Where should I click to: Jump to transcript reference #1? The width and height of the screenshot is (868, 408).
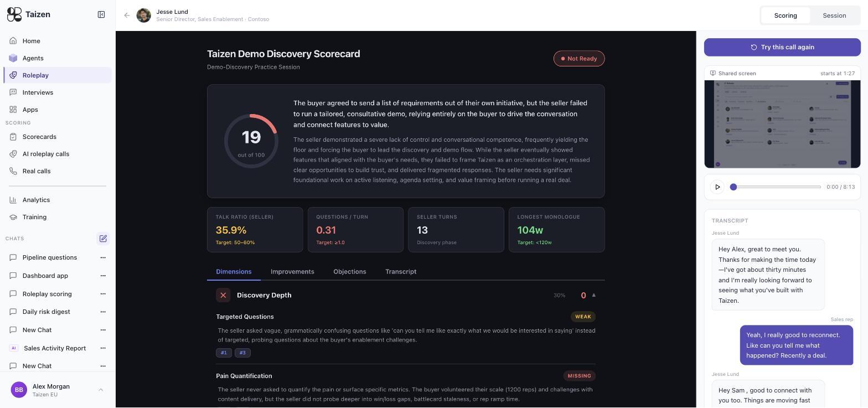point(224,353)
